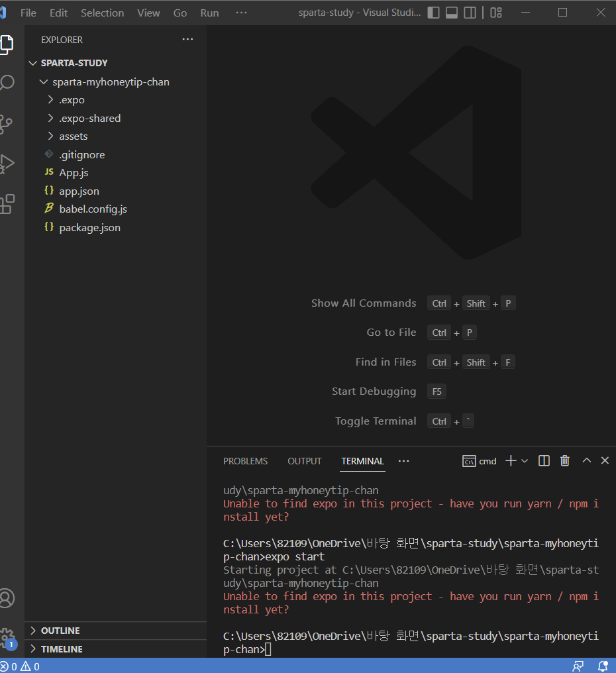Screen dimensions: 616x673
Task: Show more panel tabs via ellipsis
Action: coord(403,461)
